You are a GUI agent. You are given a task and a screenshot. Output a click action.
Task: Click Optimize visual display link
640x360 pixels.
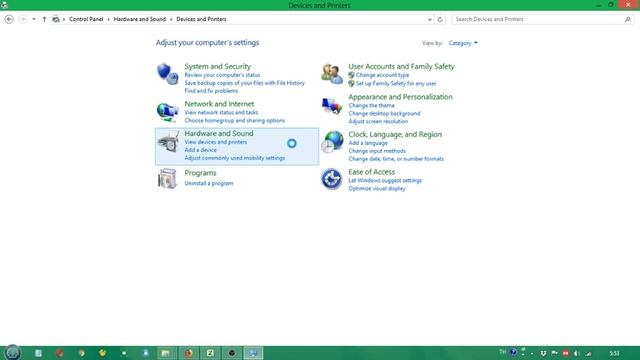(x=377, y=189)
